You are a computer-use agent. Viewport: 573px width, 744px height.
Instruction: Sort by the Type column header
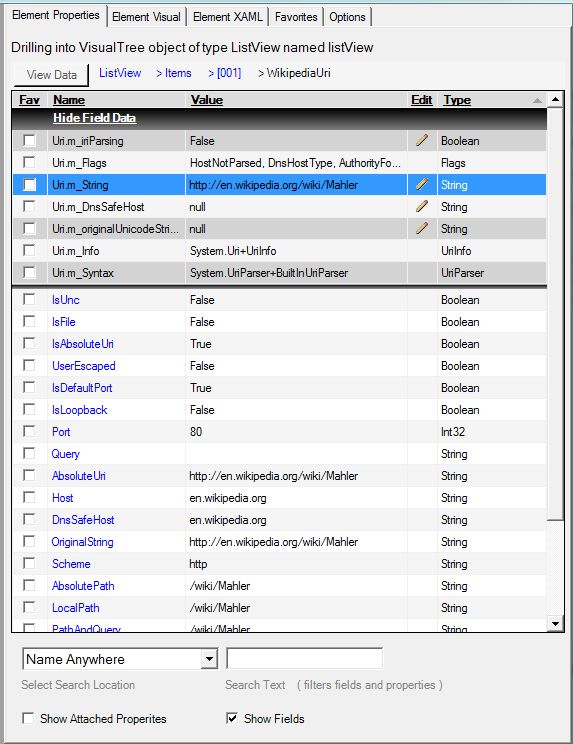tap(457, 100)
